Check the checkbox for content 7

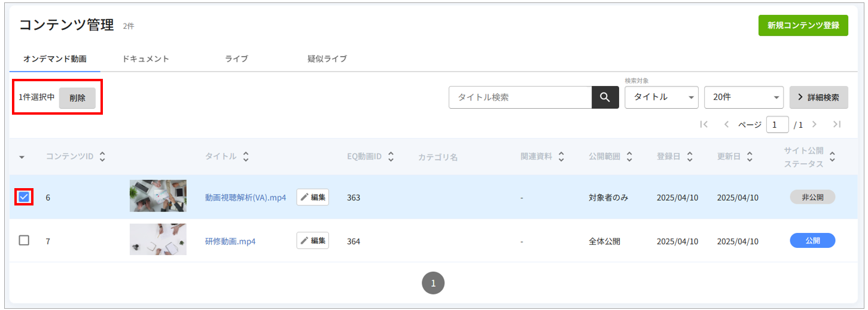[24, 240]
